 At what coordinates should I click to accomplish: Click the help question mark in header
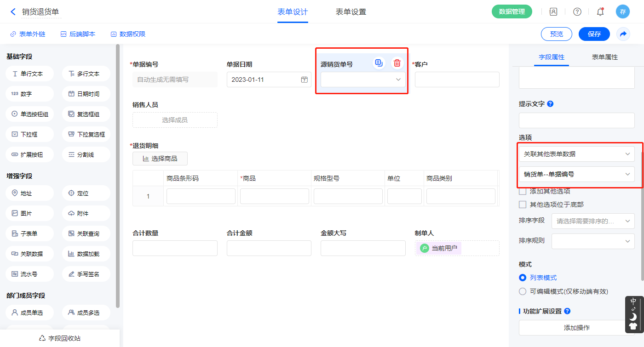point(577,12)
